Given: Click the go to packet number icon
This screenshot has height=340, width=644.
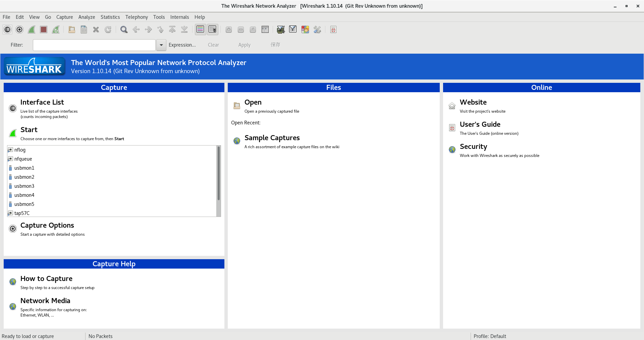Looking at the screenshot, I should click(160, 30).
